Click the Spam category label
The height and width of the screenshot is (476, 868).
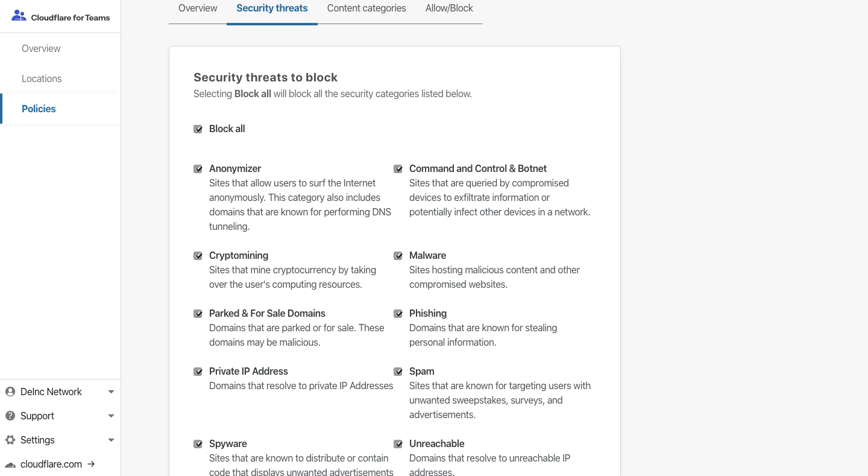coord(422,372)
